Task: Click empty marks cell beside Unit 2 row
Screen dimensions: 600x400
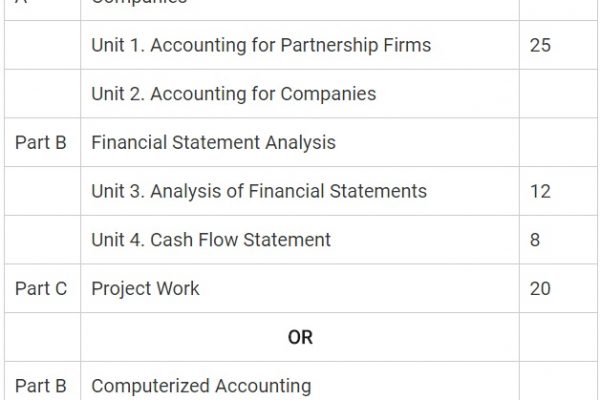Action: click(559, 94)
